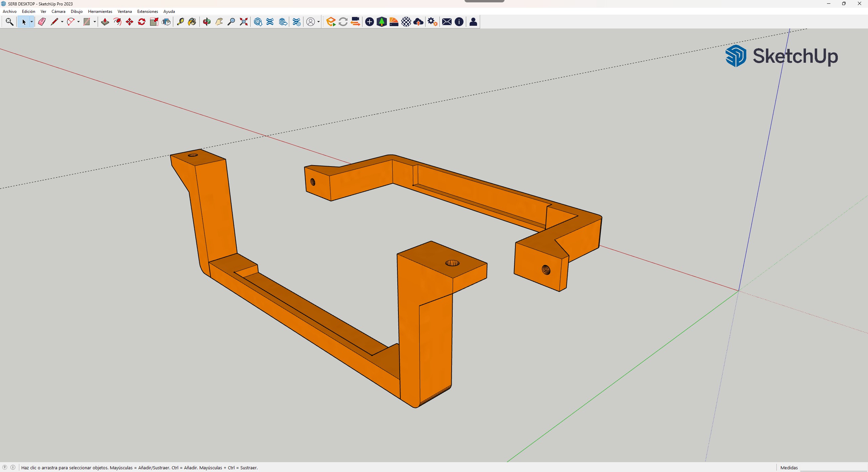868x472 pixels.
Task: Click the Enscape cloud upload icon
Action: 418,22
